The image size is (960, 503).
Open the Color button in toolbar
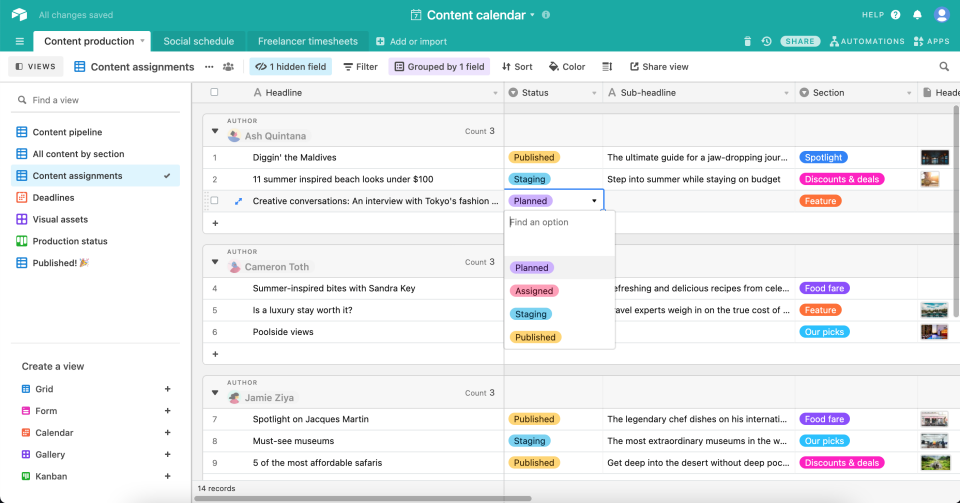(x=567, y=67)
